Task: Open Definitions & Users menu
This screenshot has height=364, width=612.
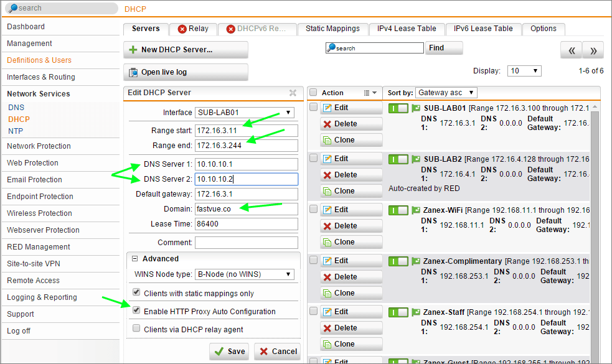Action: click(x=39, y=60)
